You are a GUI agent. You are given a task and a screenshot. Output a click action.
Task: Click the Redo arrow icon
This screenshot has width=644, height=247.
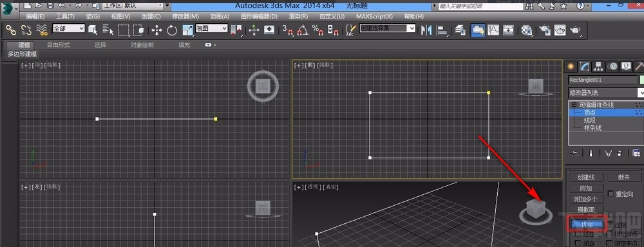point(79,6)
